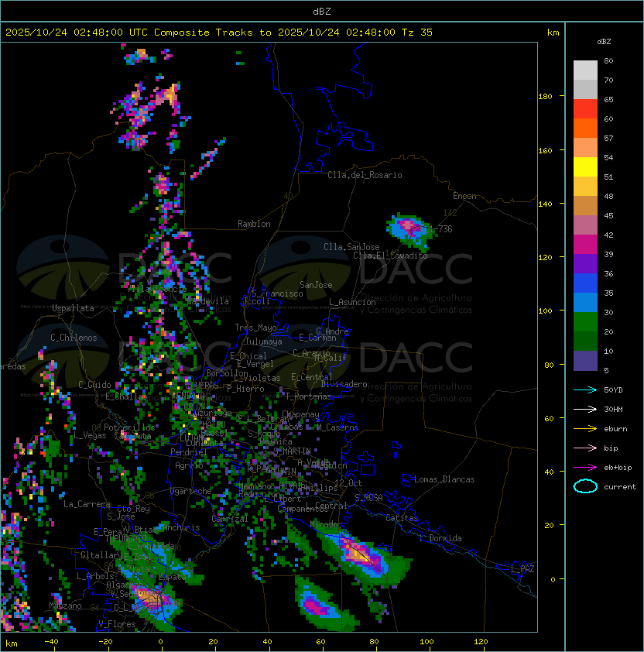
Task: Click the 'V_Flores' map label
Action: pyautogui.click(x=117, y=624)
